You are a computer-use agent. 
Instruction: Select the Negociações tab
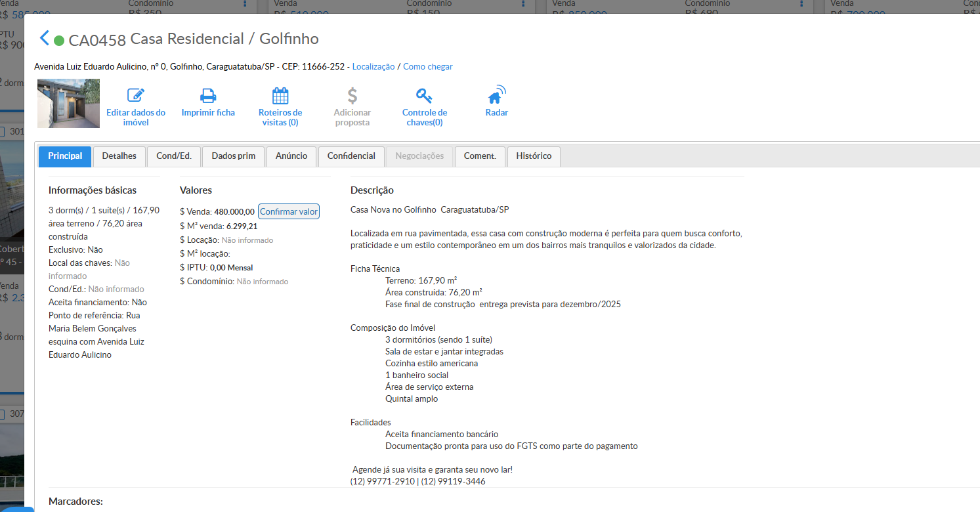(x=419, y=156)
